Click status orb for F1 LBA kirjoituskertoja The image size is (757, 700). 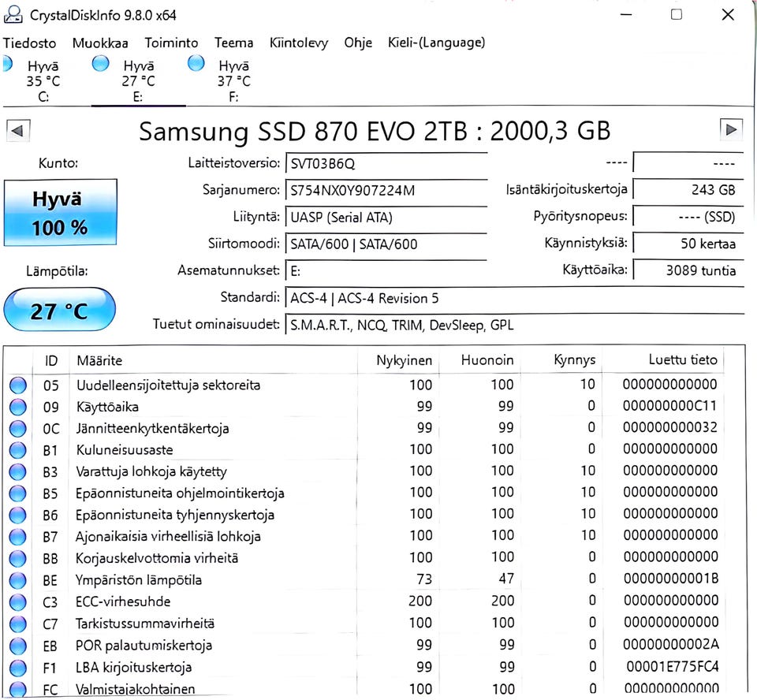[x=18, y=668]
